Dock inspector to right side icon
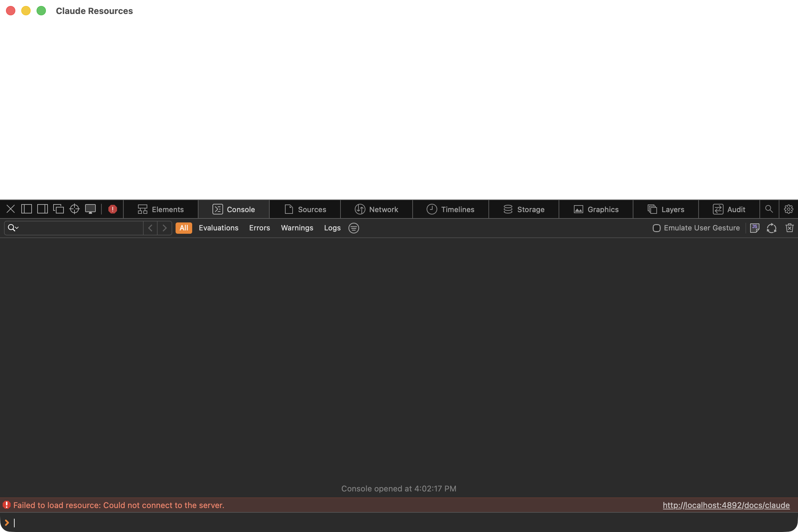This screenshot has height=532, width=798. coord(43,209)
